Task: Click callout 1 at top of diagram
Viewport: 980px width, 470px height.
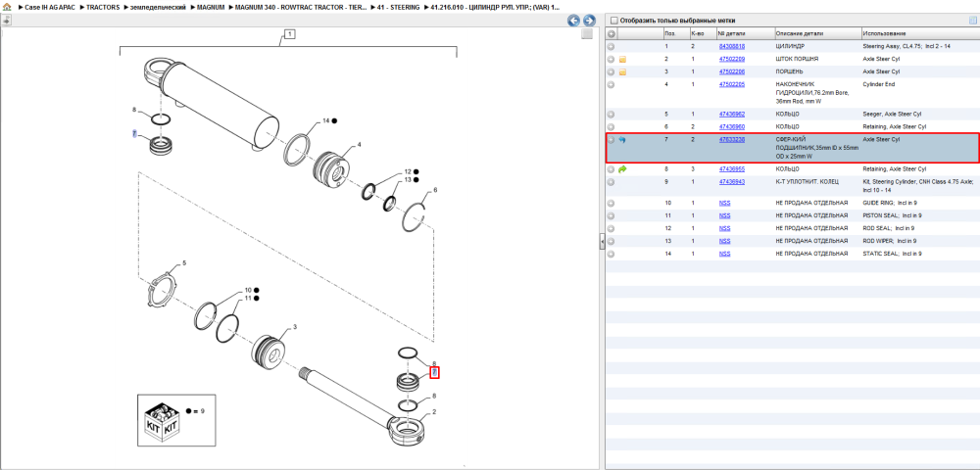Action: (289, 34)
